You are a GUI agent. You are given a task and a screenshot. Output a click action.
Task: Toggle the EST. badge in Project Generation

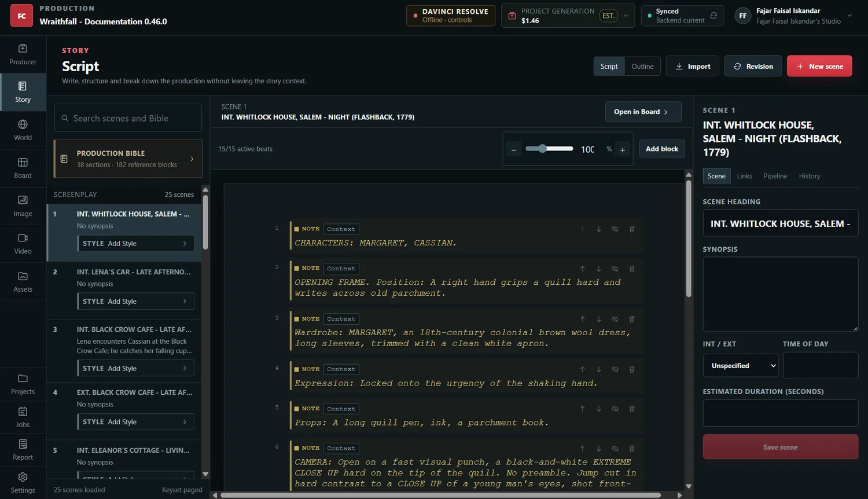click(x=608, y=16)
